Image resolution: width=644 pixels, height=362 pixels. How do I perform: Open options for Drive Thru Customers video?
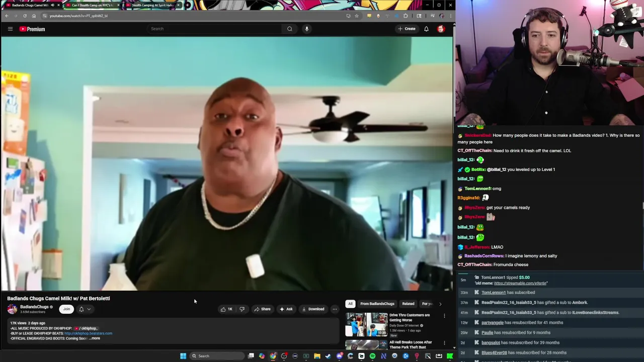pyautogui.click(x=444, y=316)
